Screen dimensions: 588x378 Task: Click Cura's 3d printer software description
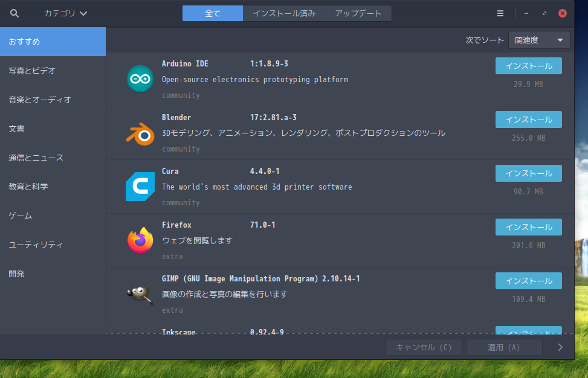[257, 187]
